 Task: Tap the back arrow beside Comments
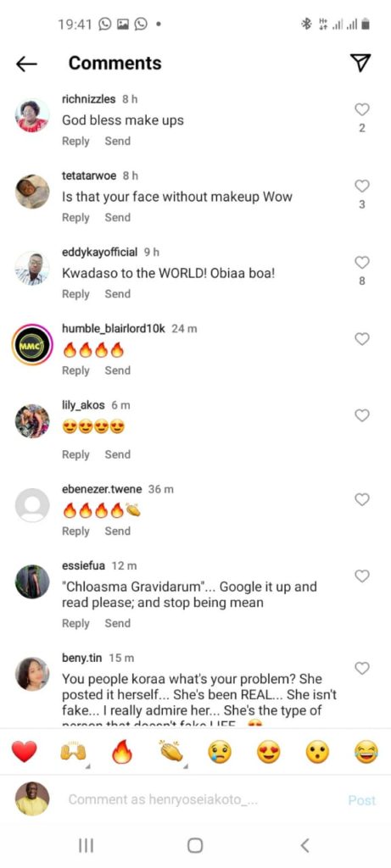pyautogui.click(x=26, y=64)
